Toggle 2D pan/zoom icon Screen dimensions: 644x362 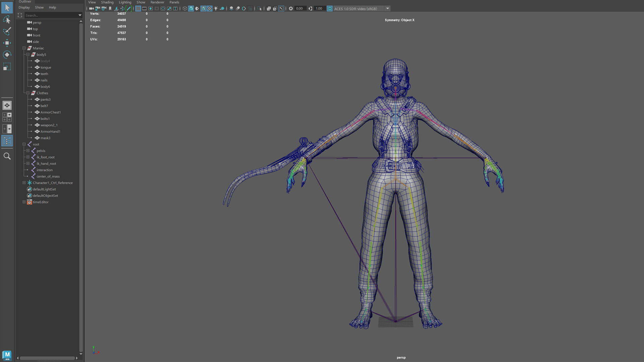pyautogui.click(x=123, y=8)
